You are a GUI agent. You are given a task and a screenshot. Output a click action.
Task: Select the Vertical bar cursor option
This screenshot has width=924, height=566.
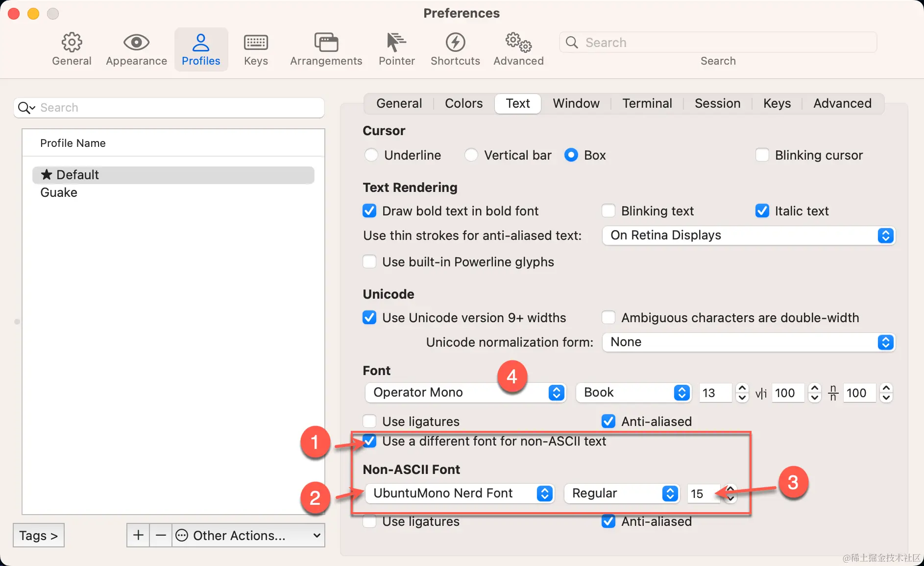tap(471, 155)
